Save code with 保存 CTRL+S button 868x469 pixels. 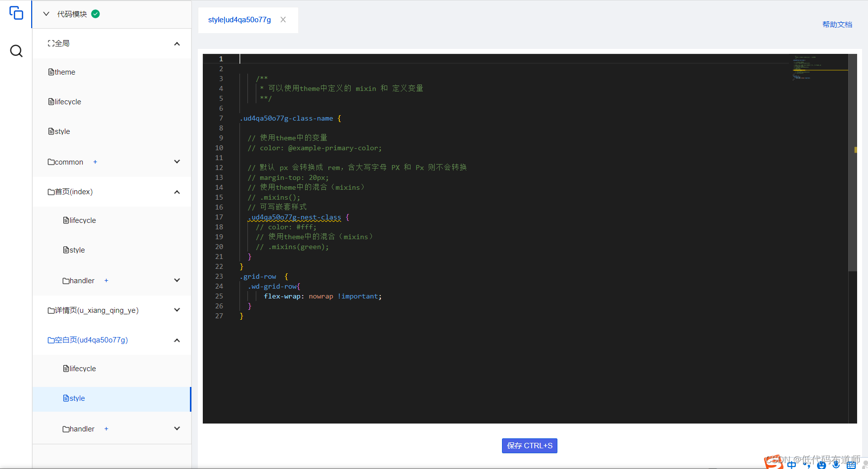pos(529,446)
